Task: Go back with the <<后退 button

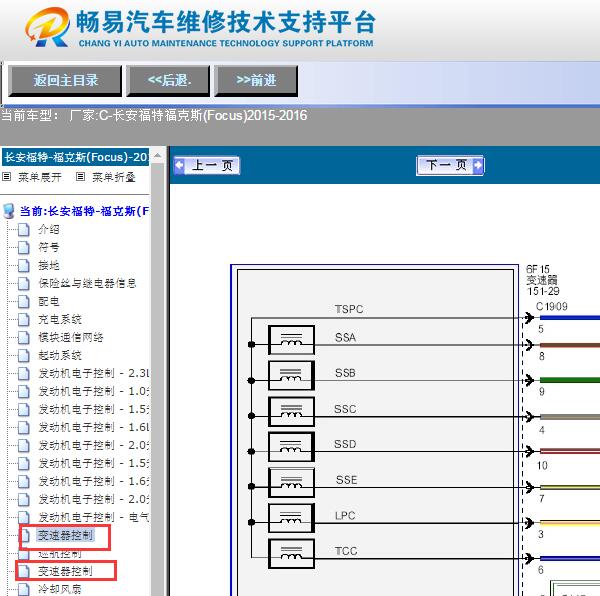Action: 168,80
